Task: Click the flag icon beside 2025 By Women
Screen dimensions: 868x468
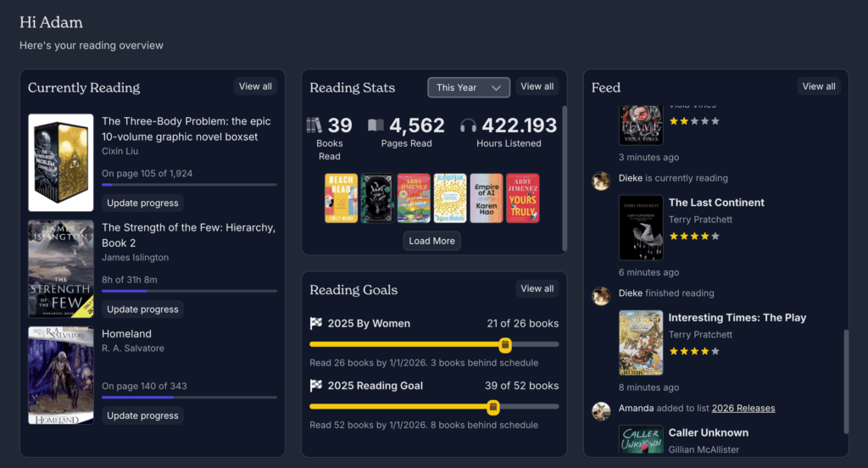Action: point(316,323)
